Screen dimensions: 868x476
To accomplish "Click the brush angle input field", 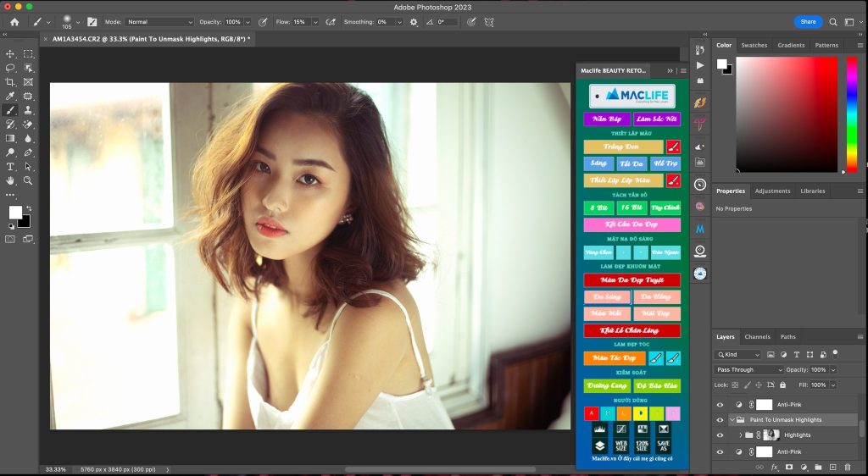I will pyautogui.click(x=447, y=22).
